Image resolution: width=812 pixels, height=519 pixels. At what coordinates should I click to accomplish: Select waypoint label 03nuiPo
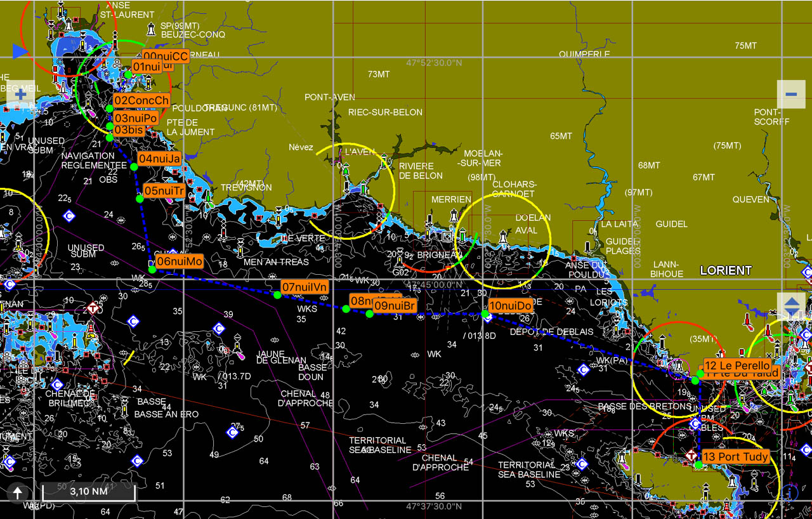tap(136, 118)
